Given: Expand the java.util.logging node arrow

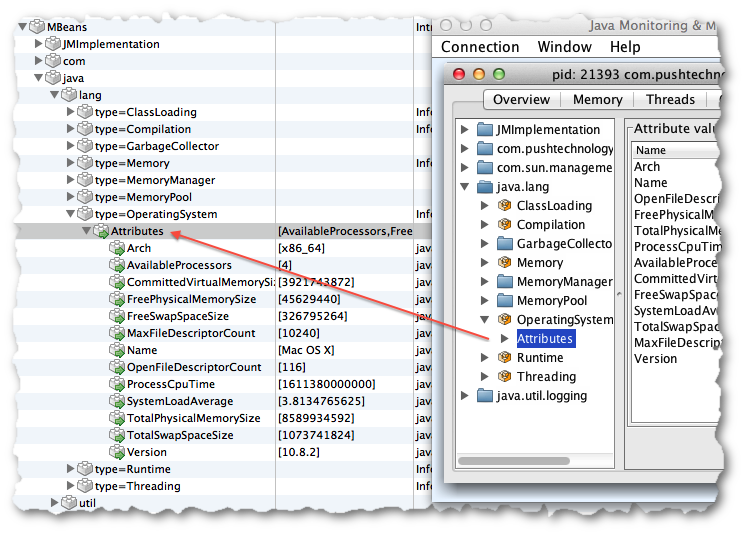Looking at the screenshot, I should [464, 396].
